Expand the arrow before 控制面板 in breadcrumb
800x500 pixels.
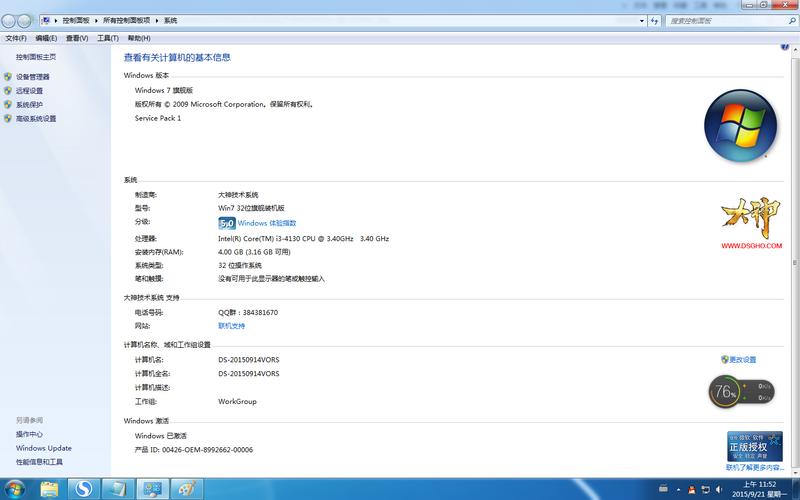coord(56,21)
